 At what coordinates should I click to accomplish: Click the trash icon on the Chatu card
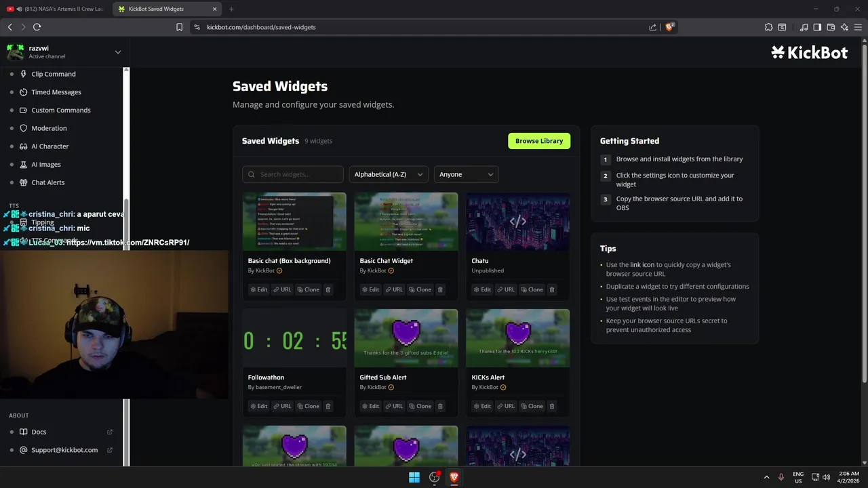tap(552, 289)
